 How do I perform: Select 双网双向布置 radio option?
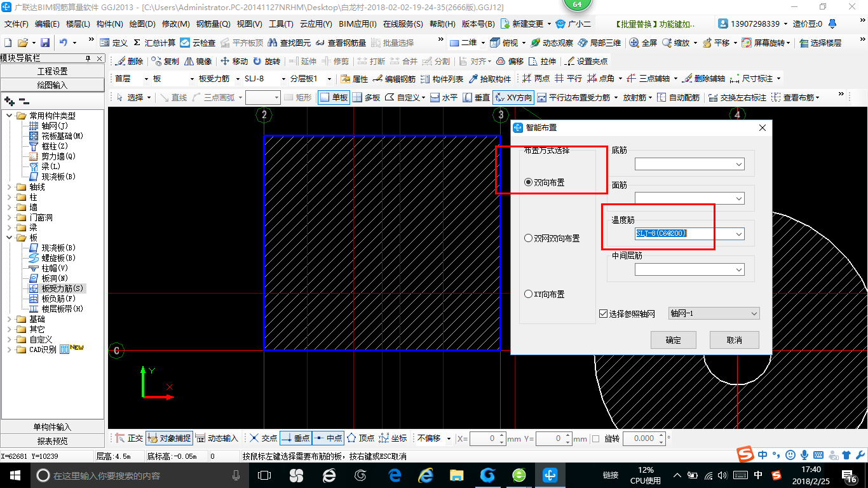point(552,238)
